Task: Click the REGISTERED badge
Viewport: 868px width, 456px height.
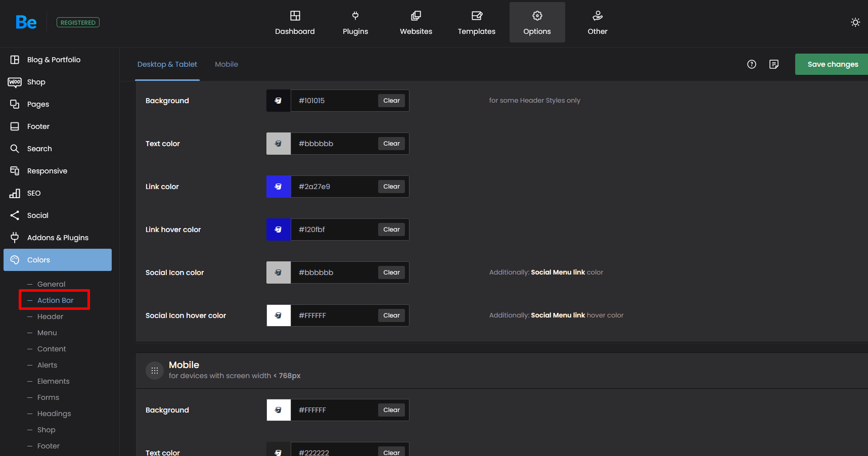Action: (78, 22)
